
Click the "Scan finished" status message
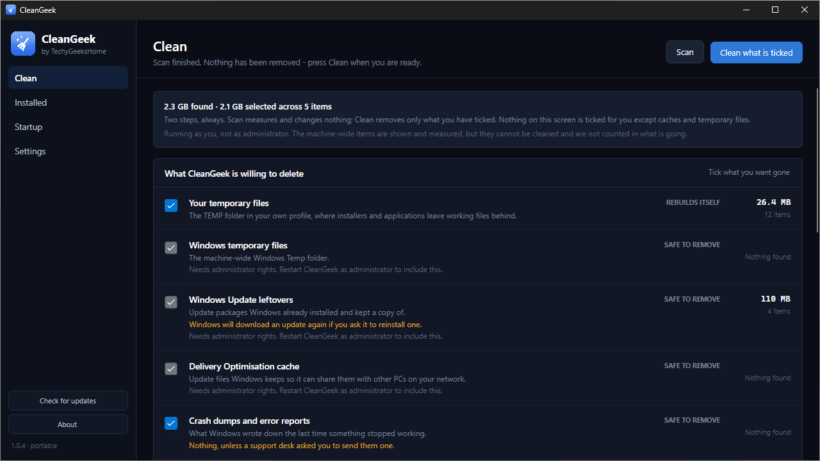tap(287, 63)
